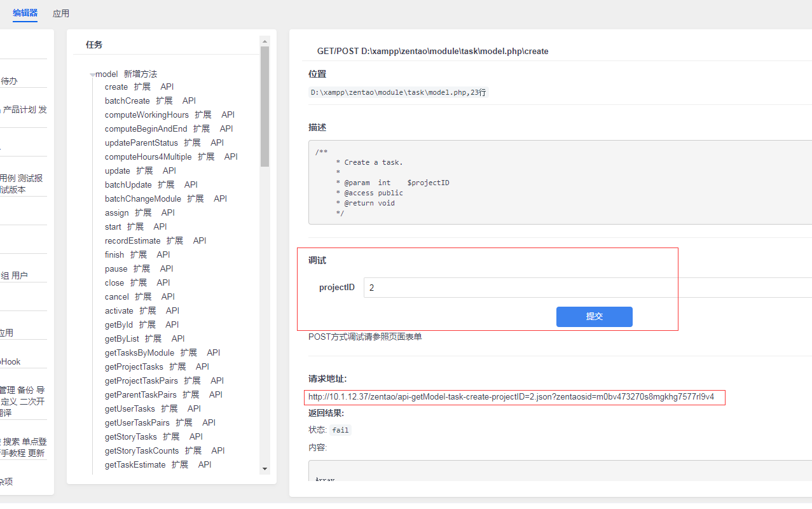Open the API link for finish
812x509 pixels.
tap(163, 254)
